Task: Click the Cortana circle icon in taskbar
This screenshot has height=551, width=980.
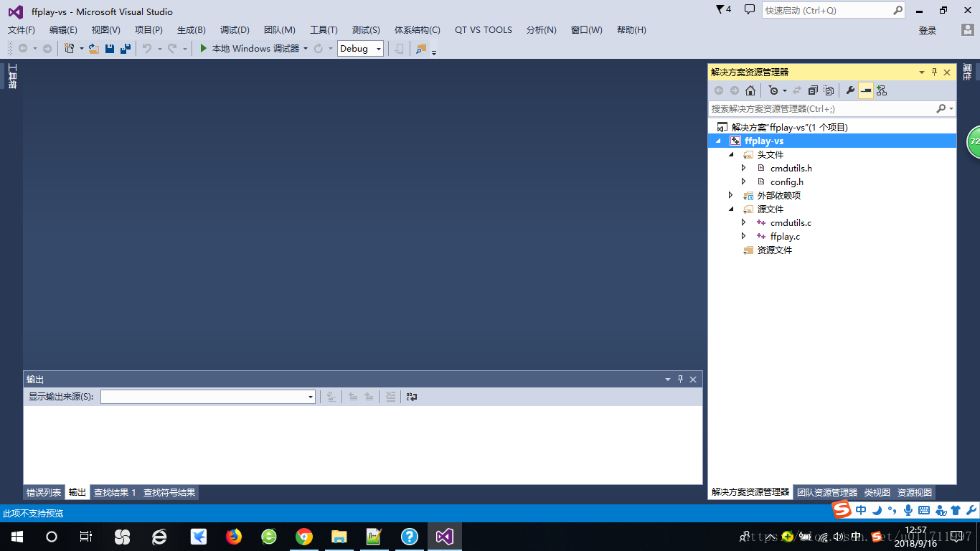Action: click(52, 537)
